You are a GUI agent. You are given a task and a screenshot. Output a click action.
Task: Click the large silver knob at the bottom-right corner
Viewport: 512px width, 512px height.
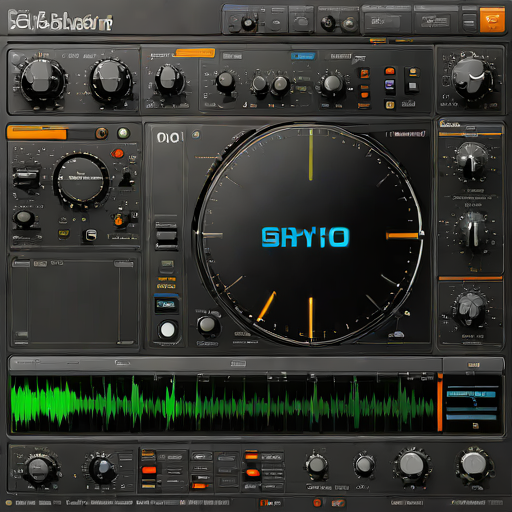coord(473,465)
